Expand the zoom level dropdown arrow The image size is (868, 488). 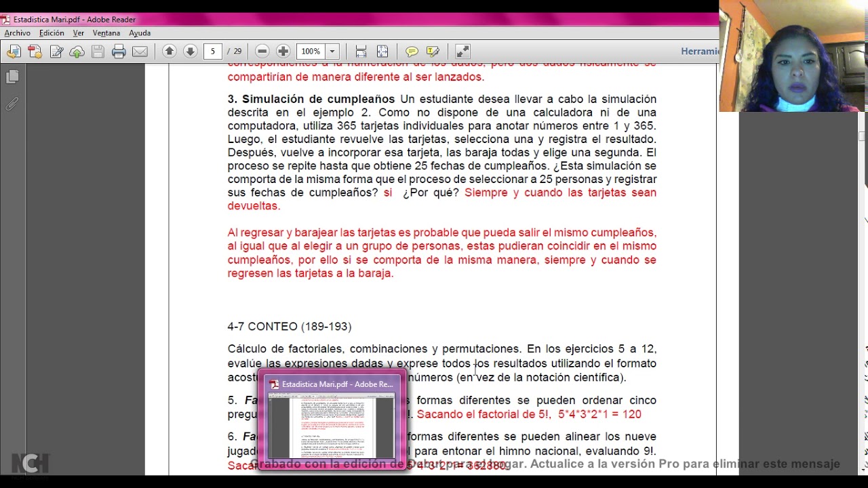click(x=332, y=52)
